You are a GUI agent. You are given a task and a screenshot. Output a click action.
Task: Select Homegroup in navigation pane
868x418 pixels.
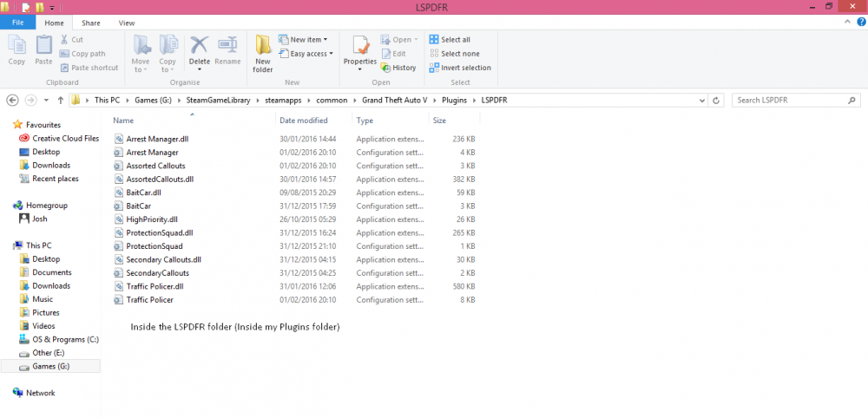tap(41, 206)
